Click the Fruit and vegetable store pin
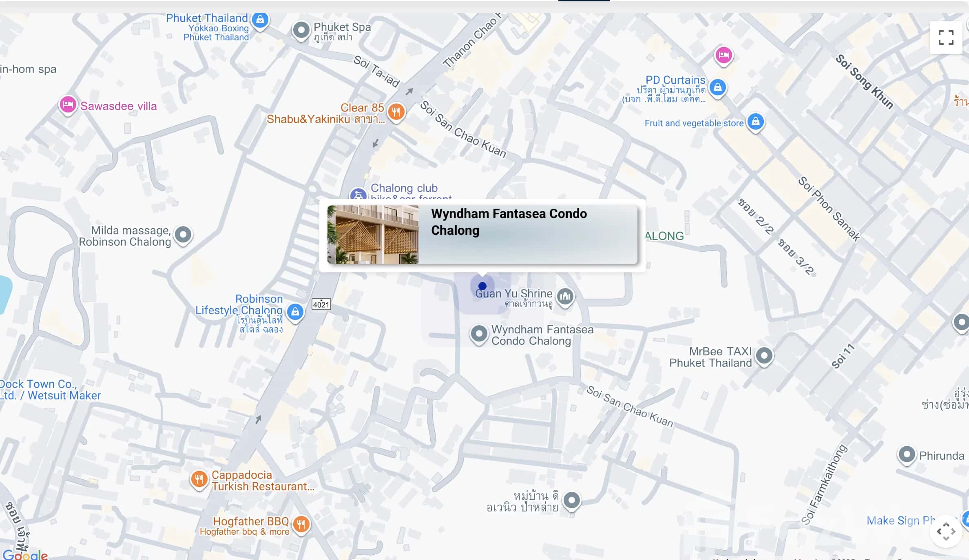 tap(756, 122)
